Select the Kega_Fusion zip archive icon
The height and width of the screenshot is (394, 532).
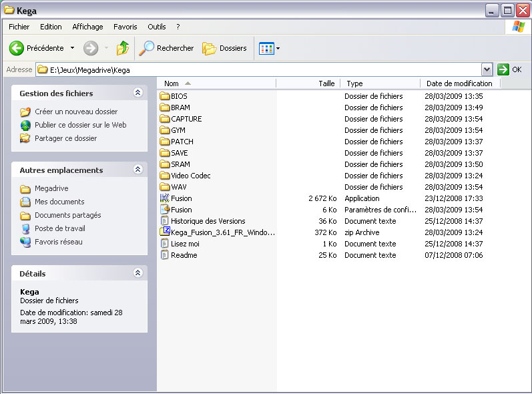(x=165, y=232)
